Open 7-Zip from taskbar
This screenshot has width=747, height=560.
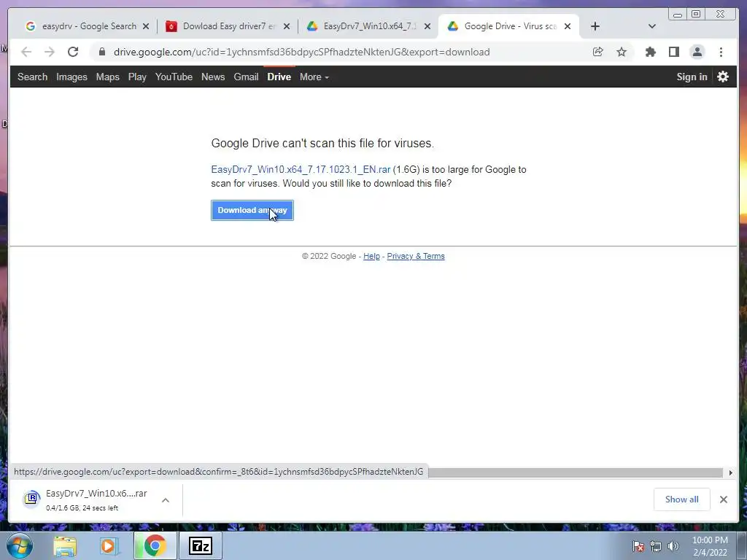pyautogui.click(x=201, y=546)
